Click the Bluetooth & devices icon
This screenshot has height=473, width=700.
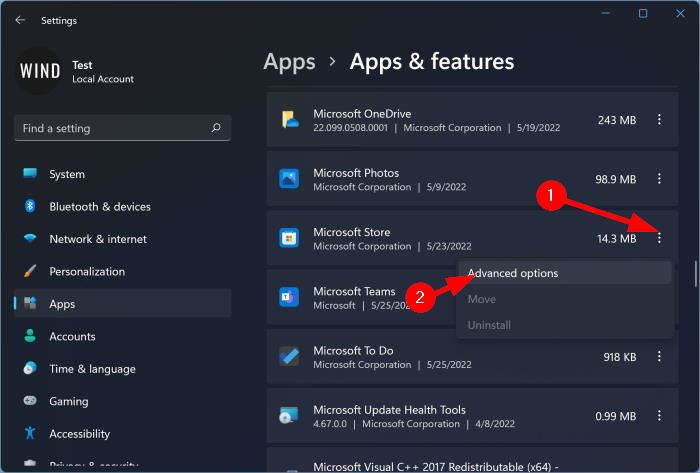30,206
